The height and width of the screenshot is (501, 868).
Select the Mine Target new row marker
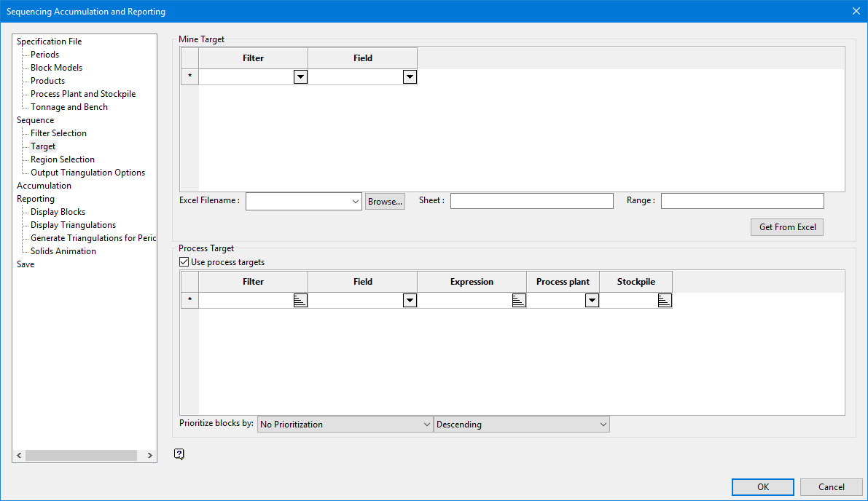point(189,77)
